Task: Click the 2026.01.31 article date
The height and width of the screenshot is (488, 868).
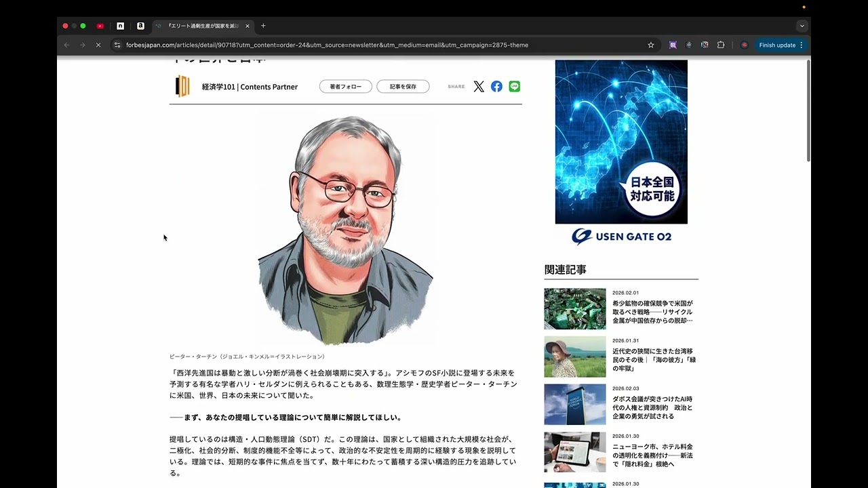Action: 625,341
